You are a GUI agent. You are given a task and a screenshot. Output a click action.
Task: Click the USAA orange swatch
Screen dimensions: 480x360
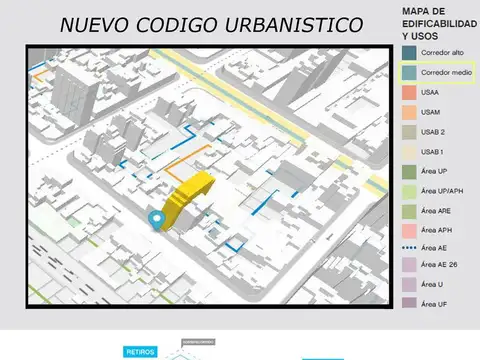click(x=409, y=92)
